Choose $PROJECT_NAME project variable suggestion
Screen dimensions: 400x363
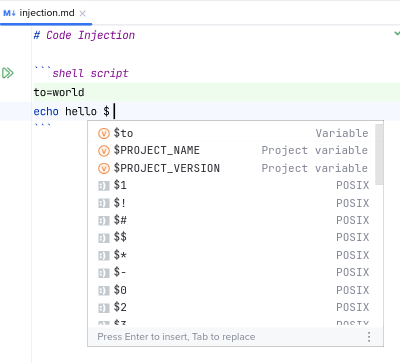pos(231,151)
